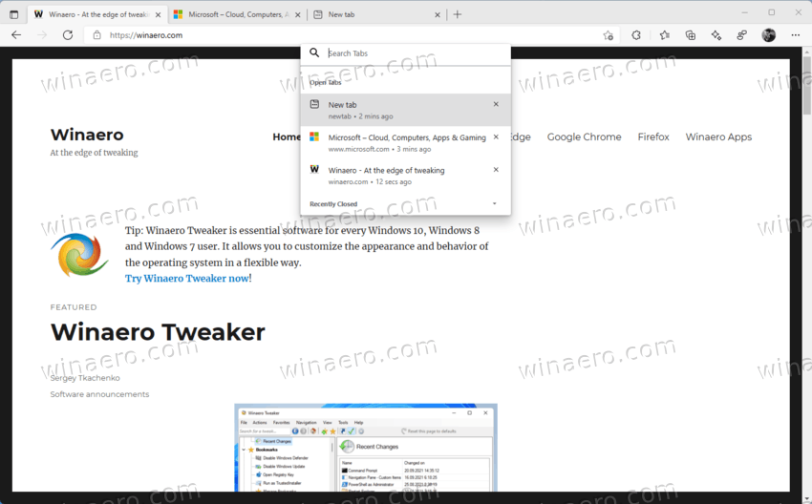
Task: Add this page to favorites star icon
Action: [x=608, y=35]
